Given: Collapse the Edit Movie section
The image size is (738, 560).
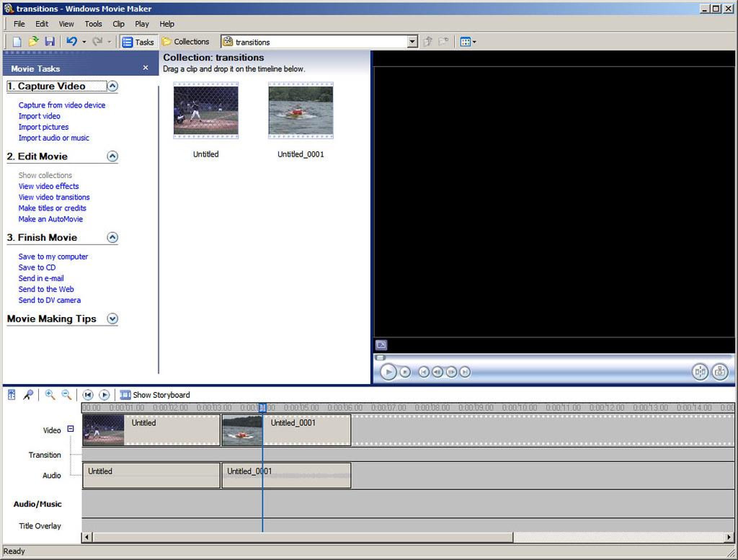Looking at the screenshot, I should tap(112, 156).
